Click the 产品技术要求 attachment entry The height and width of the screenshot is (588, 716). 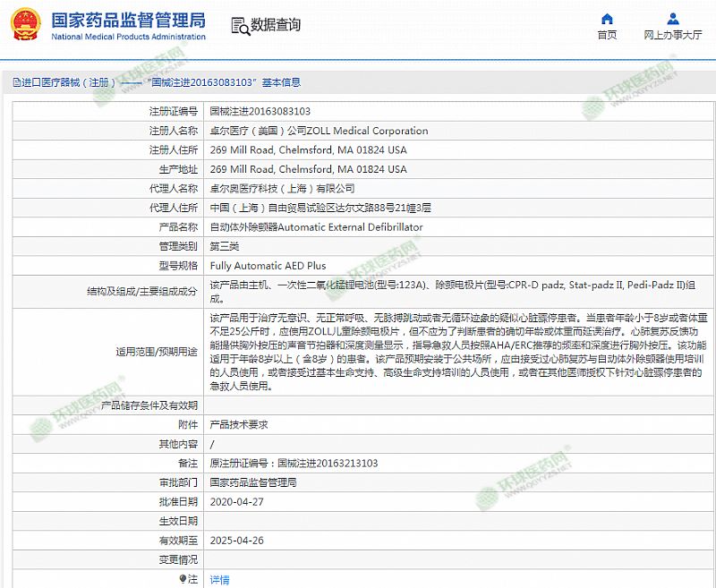click(x=238, y=425)
